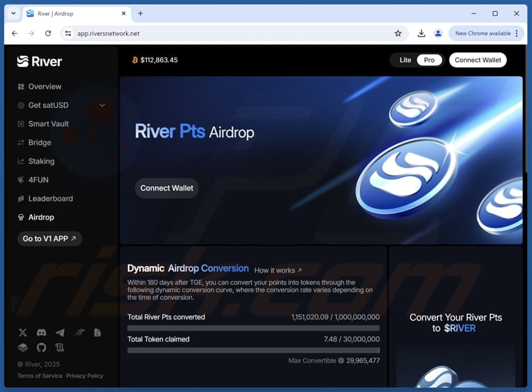Open the GitBook stacked-layers icon
Screen dimensions: 532x392
pyautogui.click(x=23, y=348)
